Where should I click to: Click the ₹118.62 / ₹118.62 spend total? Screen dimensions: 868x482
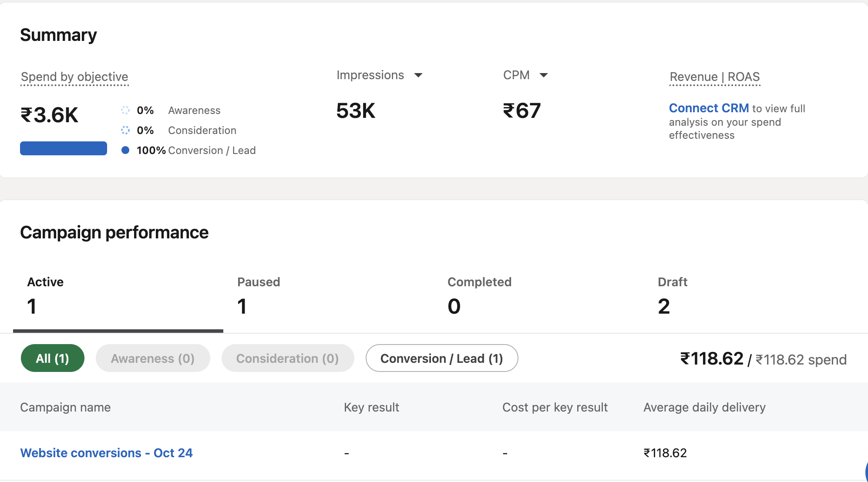[764, 359]
